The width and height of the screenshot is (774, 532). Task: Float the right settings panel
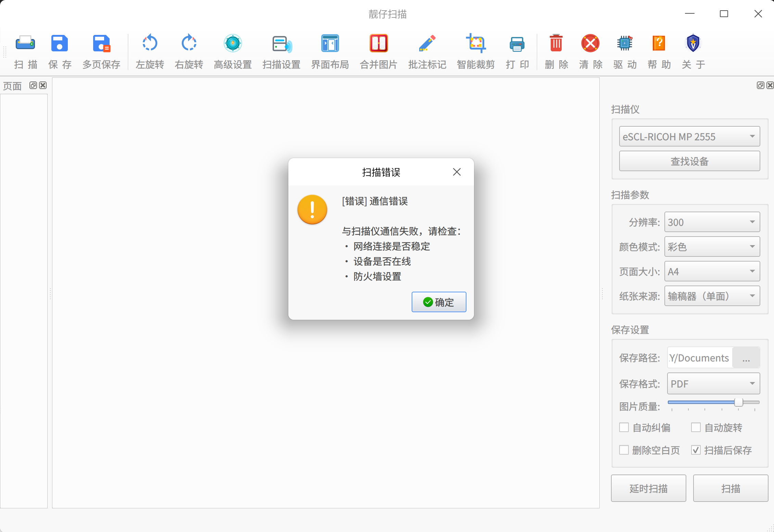[760, 85]
